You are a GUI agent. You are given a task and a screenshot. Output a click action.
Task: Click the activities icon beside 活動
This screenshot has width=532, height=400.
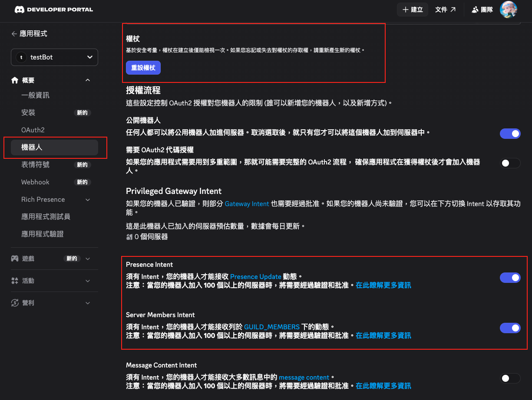click(x=15, y=281)
